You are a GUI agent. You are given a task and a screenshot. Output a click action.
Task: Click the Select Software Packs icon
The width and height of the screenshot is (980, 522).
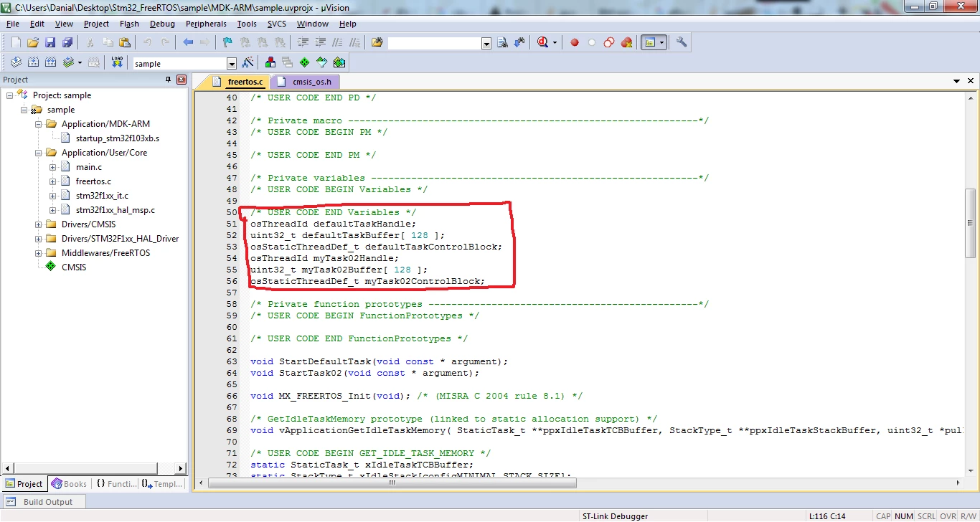click(322, 62)
